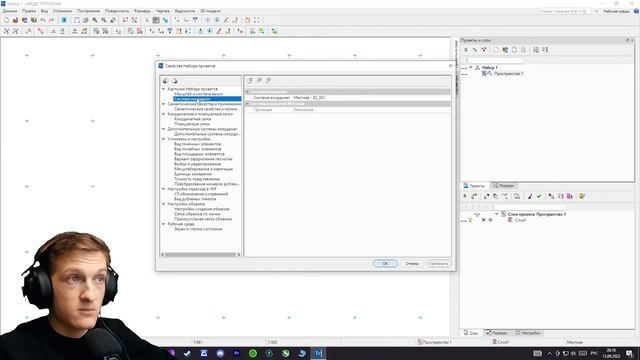Open the Чертеж menu
The width and height of the screenshot is (640, 360).
pyautogui.click(x=162, y=11)
